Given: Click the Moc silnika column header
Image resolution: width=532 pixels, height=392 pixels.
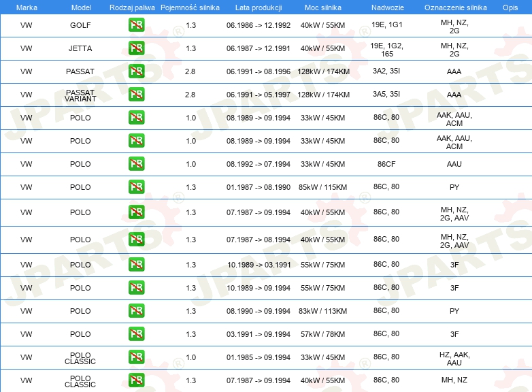Looking at the screenshot, I should tap(322, 7).
